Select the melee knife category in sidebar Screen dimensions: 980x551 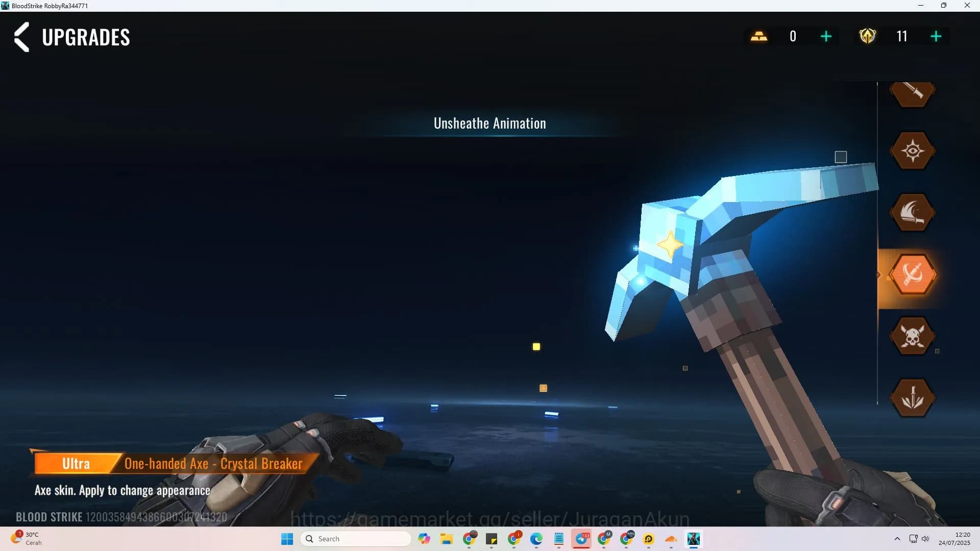(x=913, y=94)
